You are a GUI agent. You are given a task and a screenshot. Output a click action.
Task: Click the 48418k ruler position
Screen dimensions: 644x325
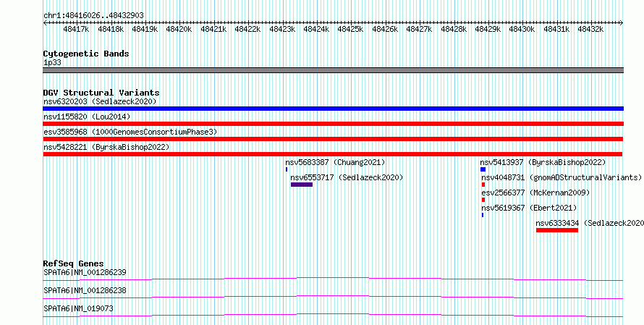[x=111, y=29]
